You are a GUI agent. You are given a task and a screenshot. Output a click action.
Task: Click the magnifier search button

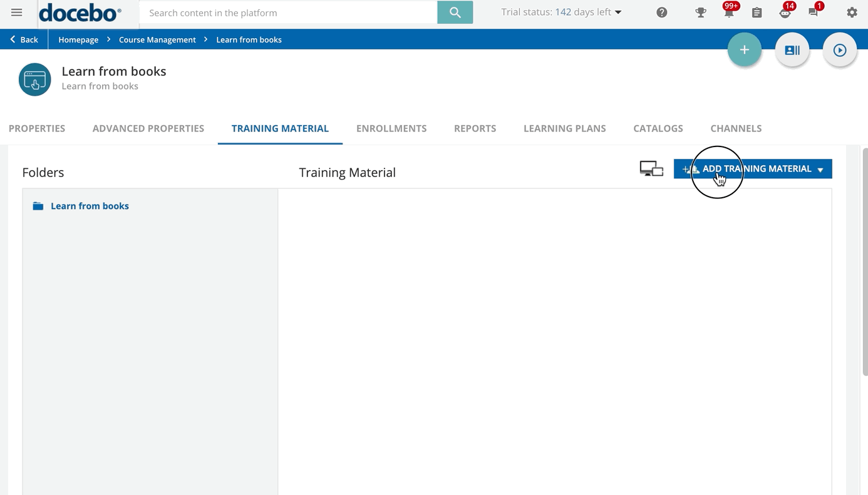coord(455,13)
